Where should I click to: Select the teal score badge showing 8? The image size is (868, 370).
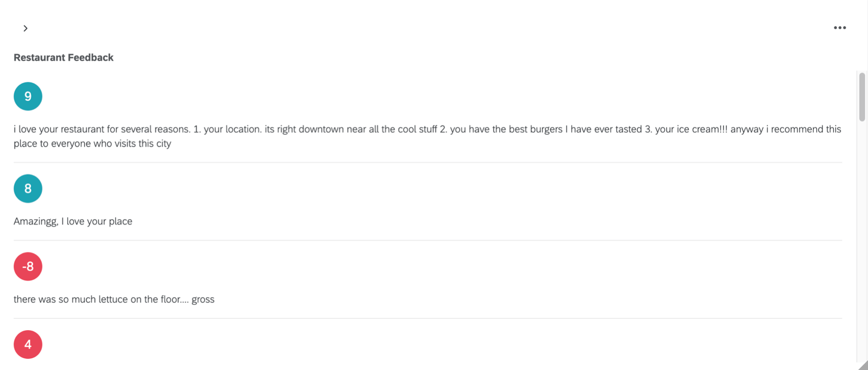pyautogui.click(x=28, y=189)
